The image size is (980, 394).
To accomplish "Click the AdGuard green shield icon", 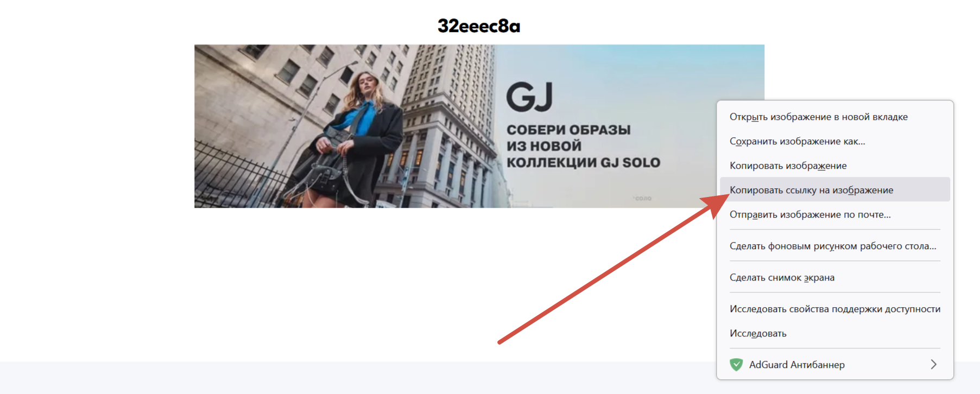I will pos(736,365).
